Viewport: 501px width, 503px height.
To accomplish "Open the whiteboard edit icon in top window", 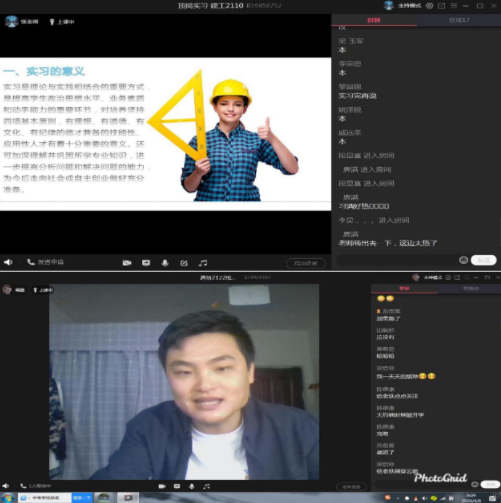I will point(184,263).
